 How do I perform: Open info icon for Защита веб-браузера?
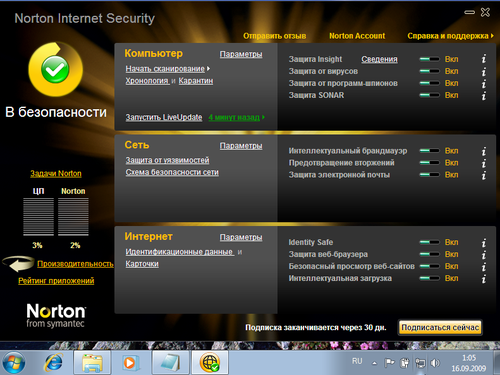(484, 254)
